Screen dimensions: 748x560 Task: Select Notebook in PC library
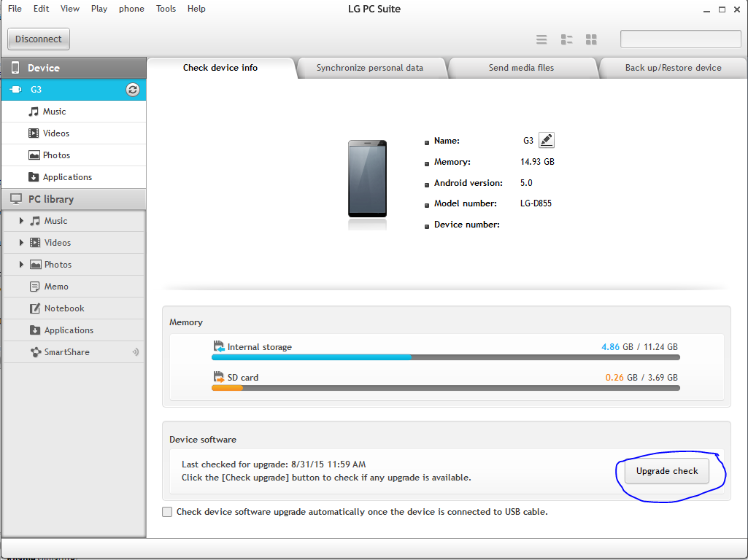tap(74, 308)
